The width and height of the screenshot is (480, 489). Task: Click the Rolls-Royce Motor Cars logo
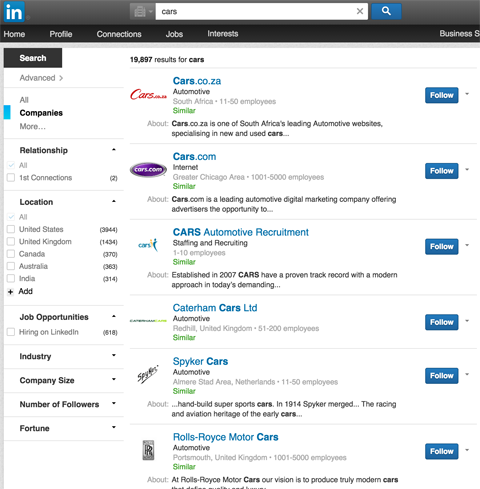pos(148,450)
